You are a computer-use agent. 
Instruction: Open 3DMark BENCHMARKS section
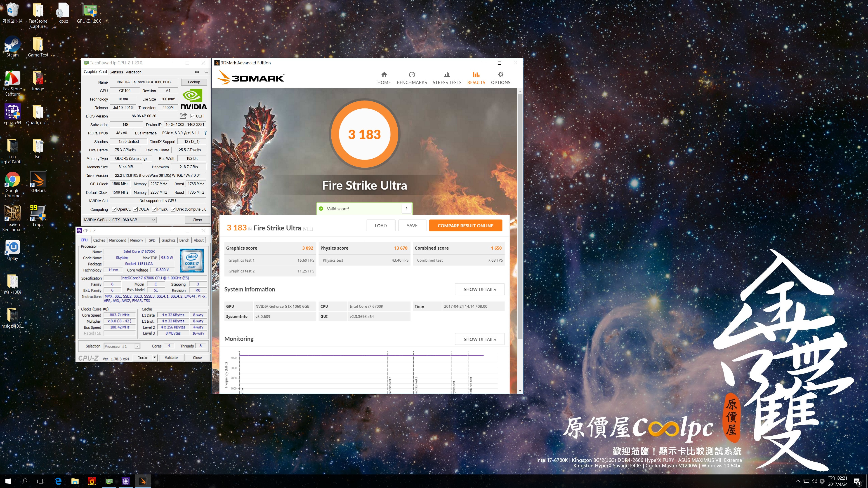click(x=411, y=78)
